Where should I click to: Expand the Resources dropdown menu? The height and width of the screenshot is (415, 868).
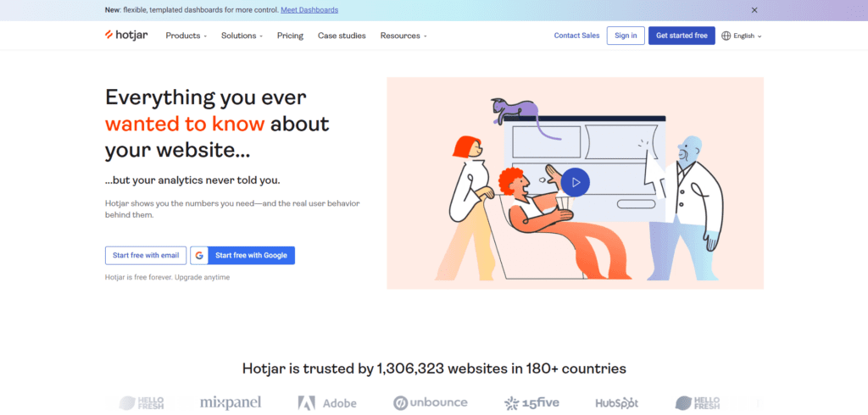pos(403,36)
